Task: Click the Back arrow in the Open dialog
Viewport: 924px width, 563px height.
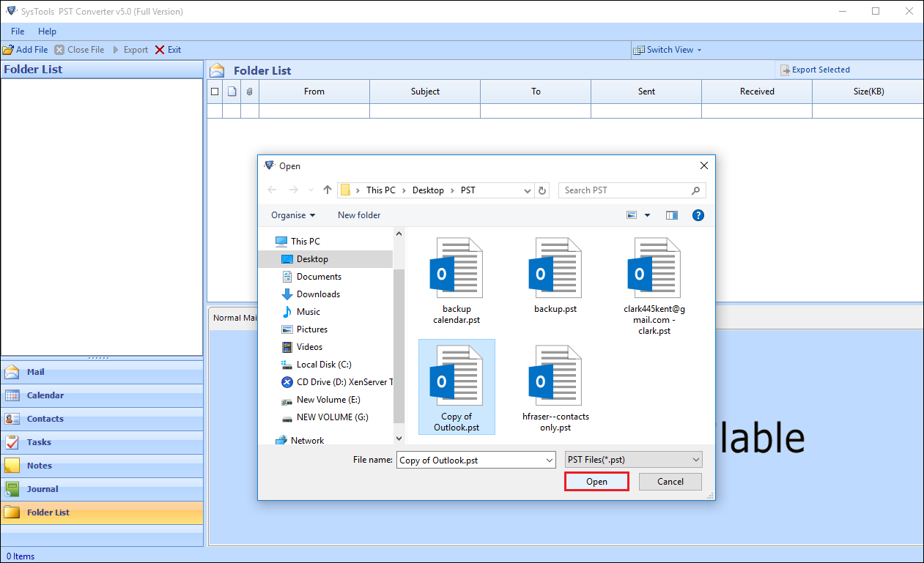Action: tap(272, 190)
